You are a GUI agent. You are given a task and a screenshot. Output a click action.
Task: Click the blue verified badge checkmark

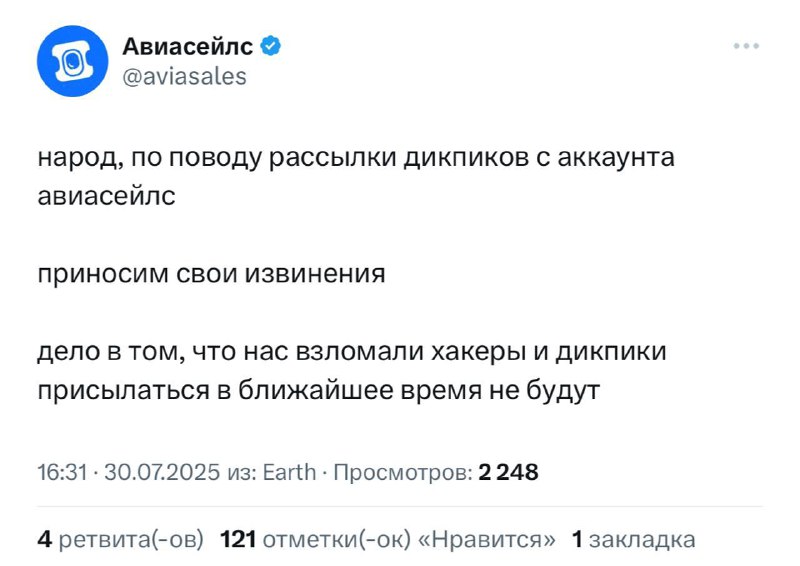270,46
